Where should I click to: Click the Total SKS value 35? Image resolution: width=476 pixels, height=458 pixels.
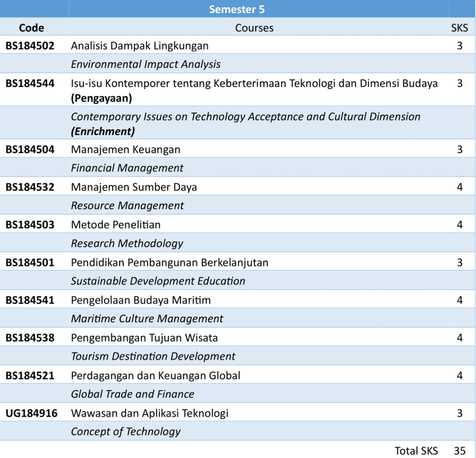(x=459, y=450)
